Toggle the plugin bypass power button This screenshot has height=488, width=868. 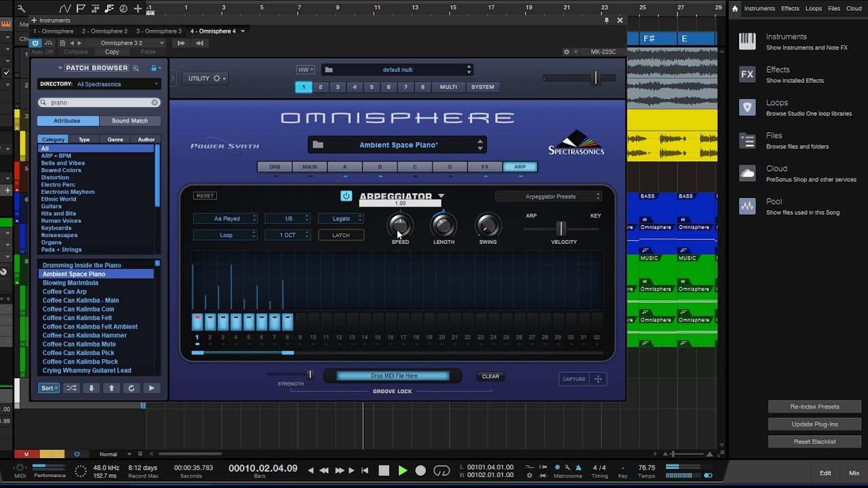tap(35, 43)
